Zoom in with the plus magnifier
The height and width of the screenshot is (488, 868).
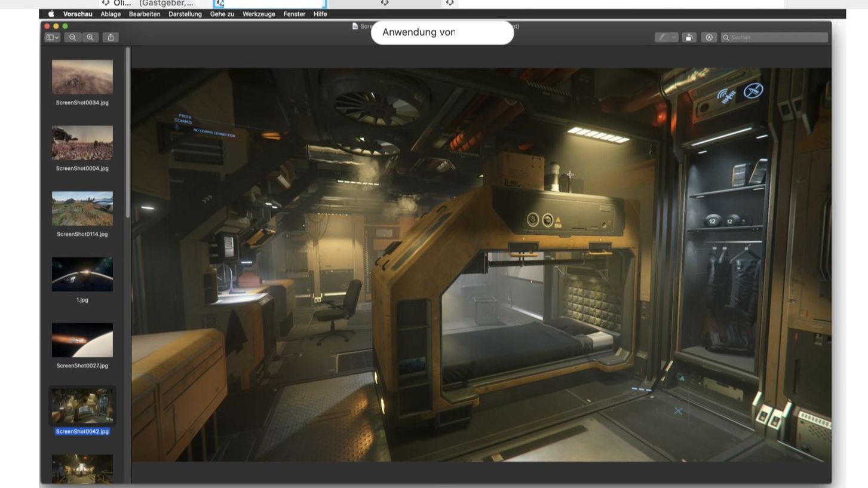point(90,37)
